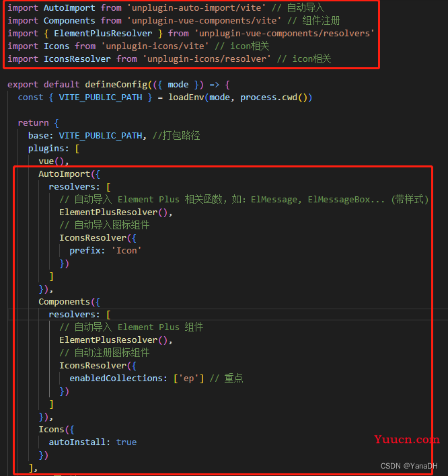Viewport: 448px width, 476px height.
Task: Click the 'default' keyword
Action: (61, 85)
